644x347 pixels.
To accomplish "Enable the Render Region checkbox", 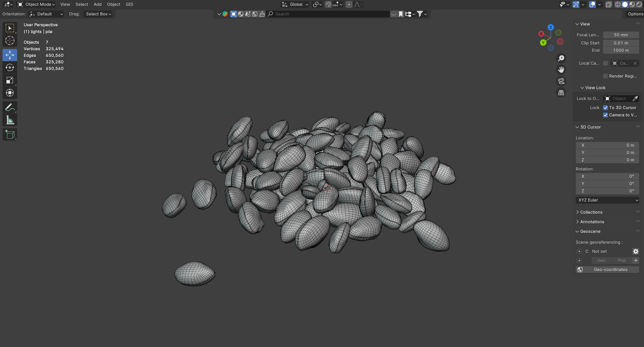I will click(605, 76).
